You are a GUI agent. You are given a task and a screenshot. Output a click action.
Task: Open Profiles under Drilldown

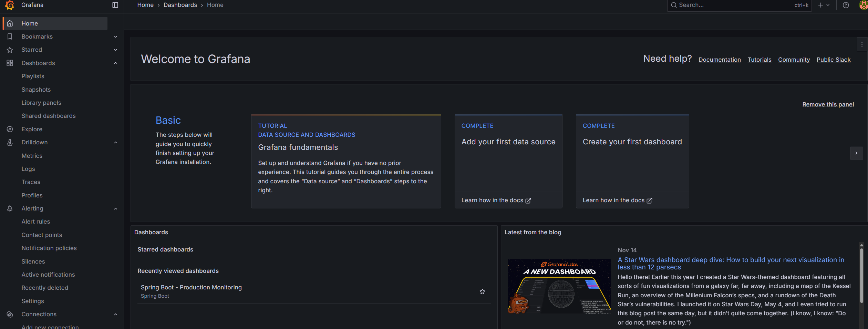pyautogui.click(x=32, y=195)
